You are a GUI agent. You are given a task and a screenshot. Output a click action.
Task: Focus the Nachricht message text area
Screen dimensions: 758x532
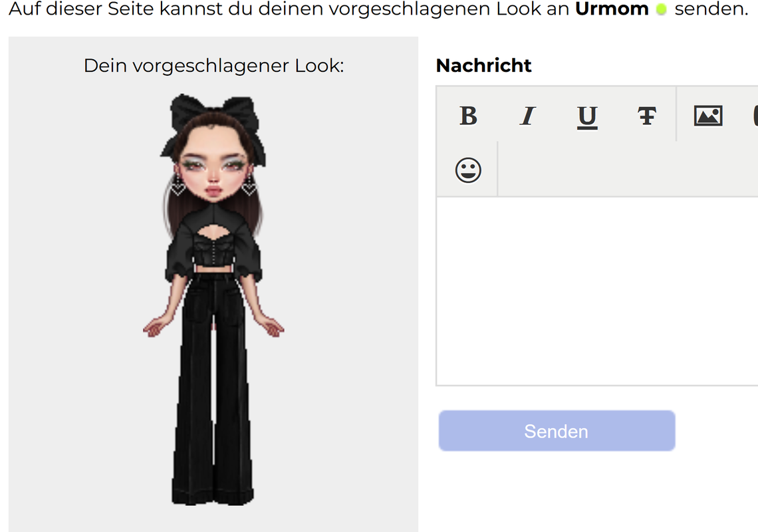(597, 291)
